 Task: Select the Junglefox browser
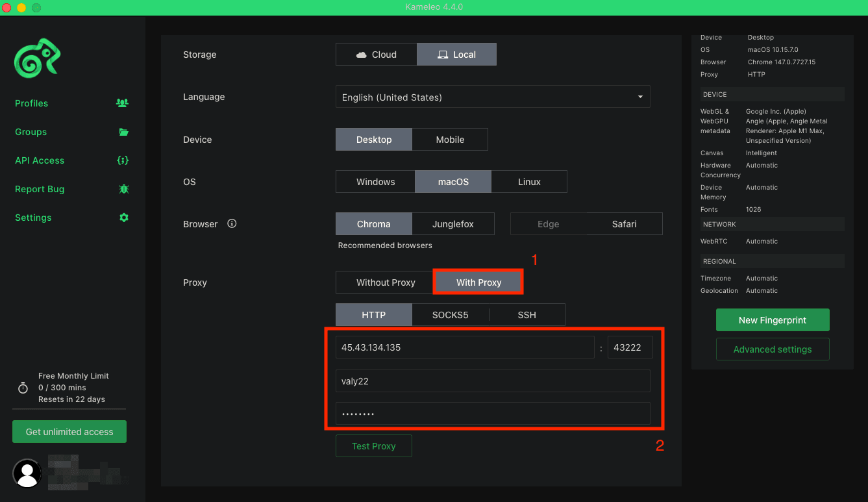[453, 223]
